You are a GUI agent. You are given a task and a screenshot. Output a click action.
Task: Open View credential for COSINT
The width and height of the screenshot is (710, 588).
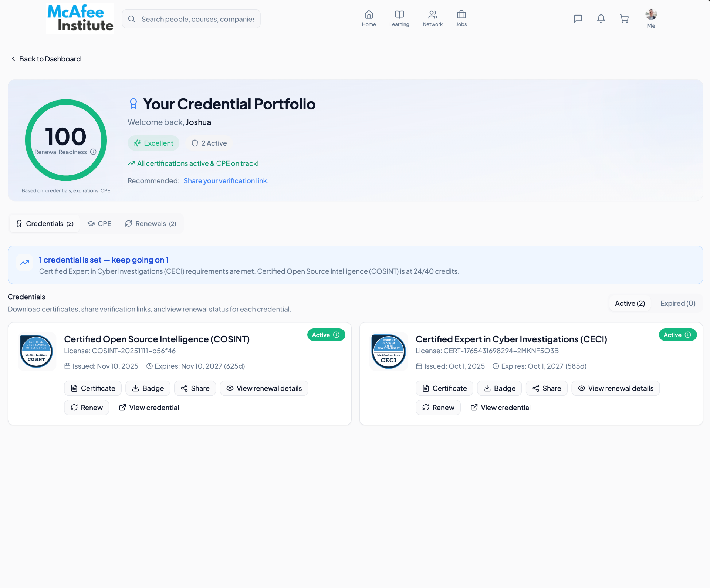pyautogui.click(x=149, y=408)
